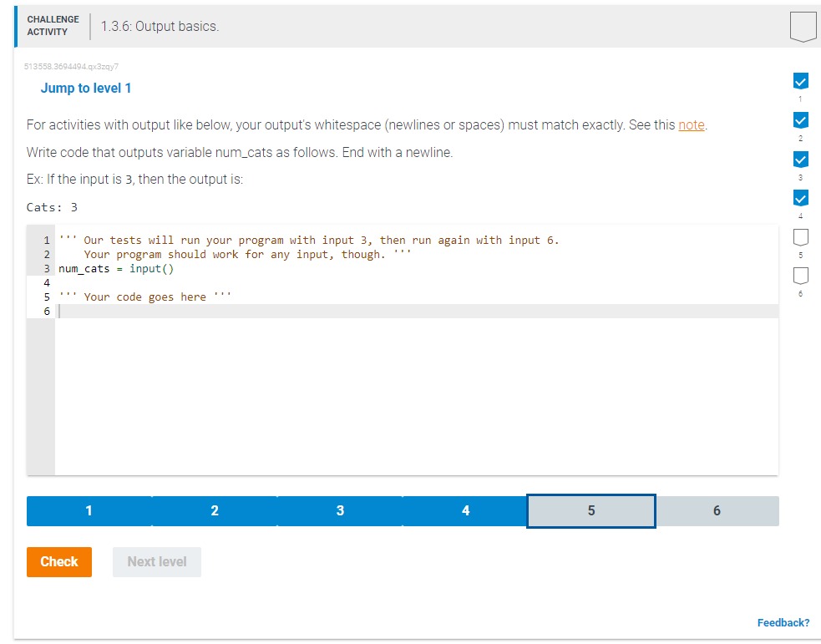Toggle the level 1 completion checkbox
This screenshot has height=644, width=821.
(x=800, y=81)
